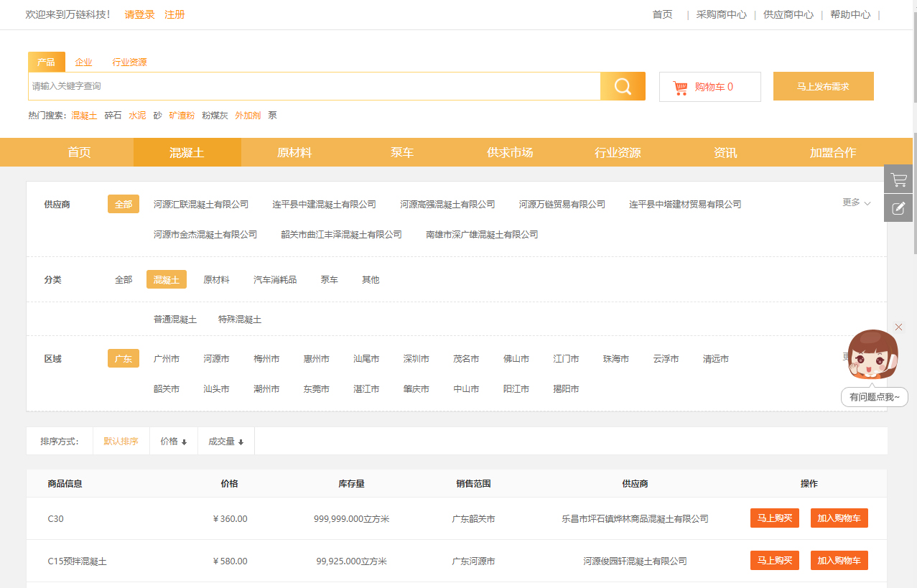This screenshot has width=917, height=588.
Task: Open 供求市场 in main navigation
Action: (x=510, y=153)
